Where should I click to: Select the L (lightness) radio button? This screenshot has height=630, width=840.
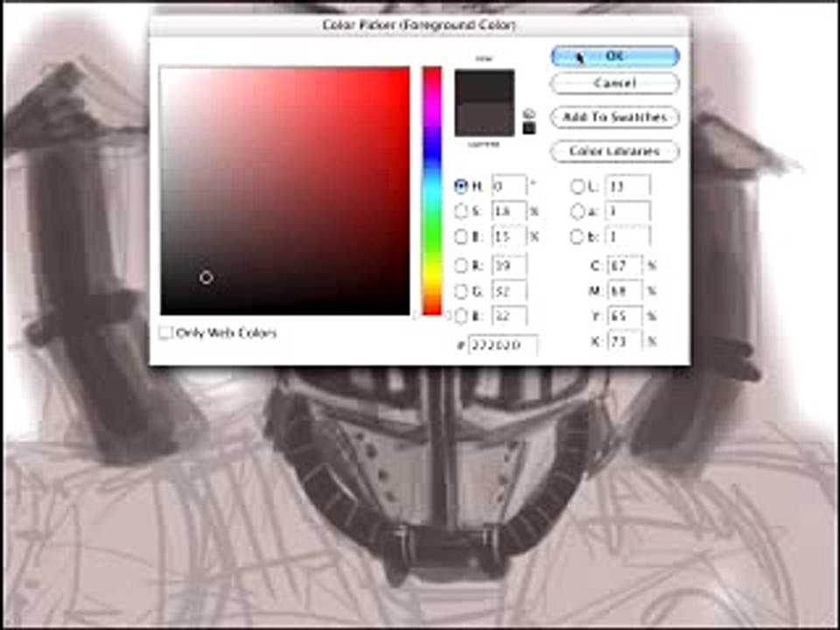577,186
